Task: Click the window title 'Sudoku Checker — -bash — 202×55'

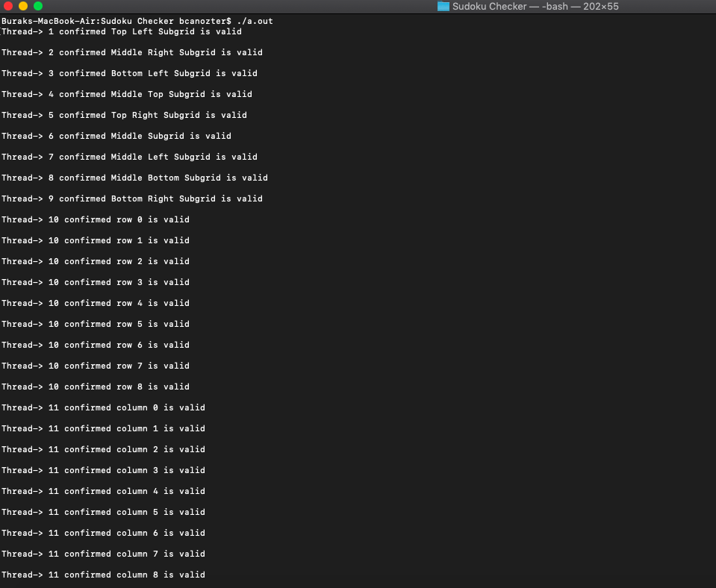Action: (x=535, y=7)
